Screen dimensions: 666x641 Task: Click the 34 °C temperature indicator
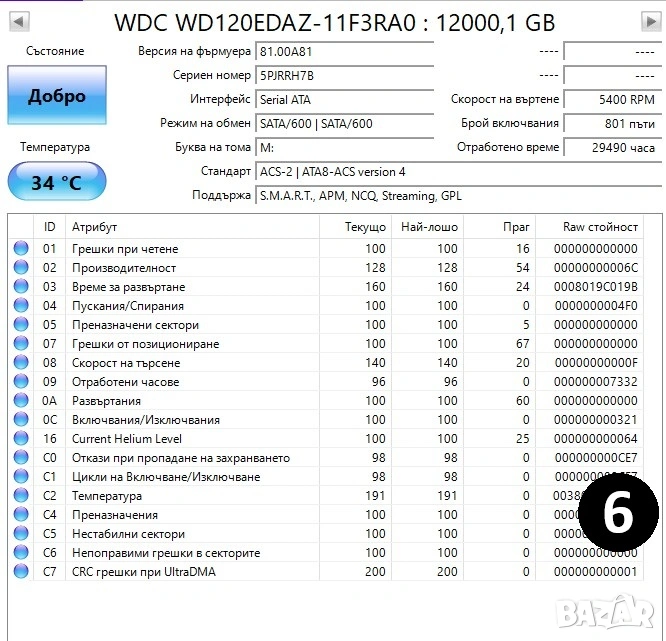click(57, 183)
